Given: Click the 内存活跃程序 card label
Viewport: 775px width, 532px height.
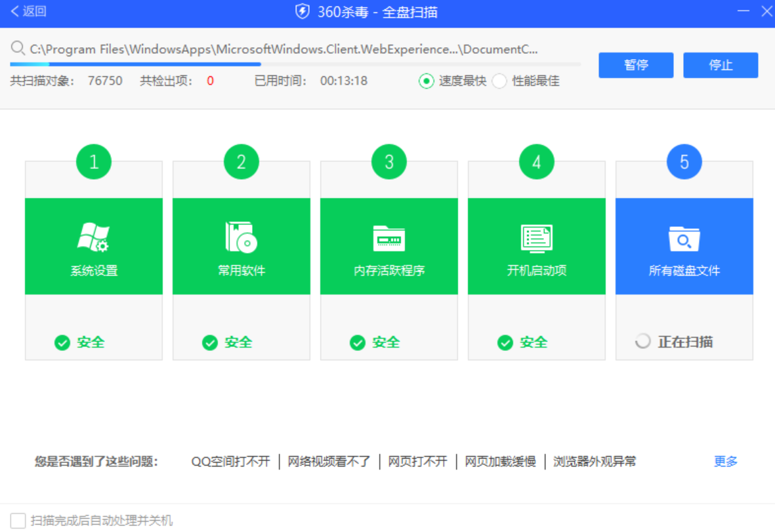Looking at the screenshot, I should [389, 271].
